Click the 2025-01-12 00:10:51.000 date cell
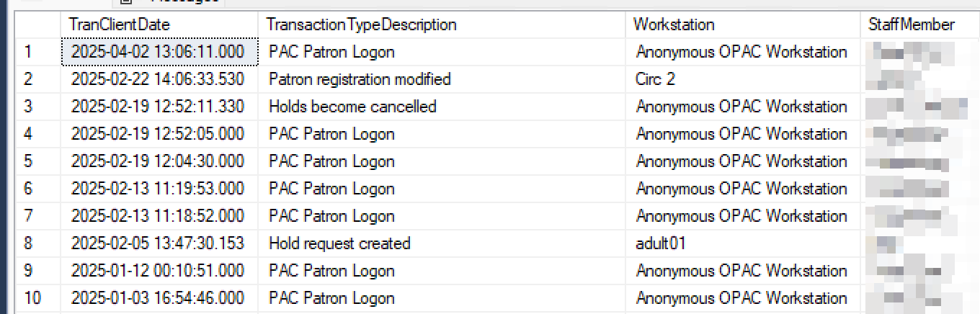This screenshot has width=980, height=314. (x=159, y=271)
